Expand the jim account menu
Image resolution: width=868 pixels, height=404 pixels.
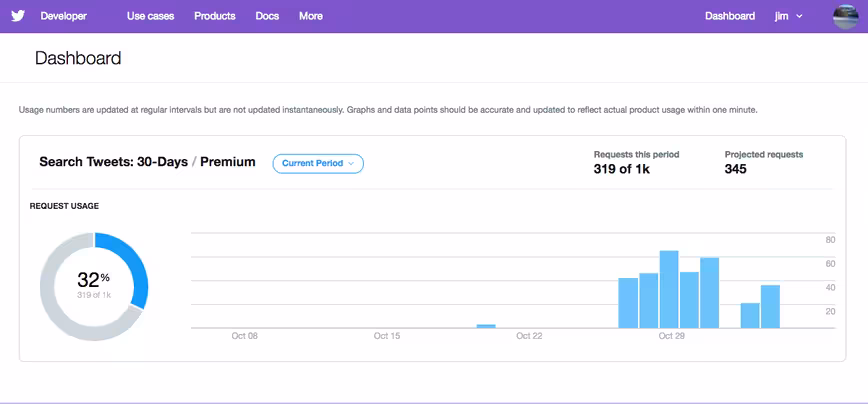(x=788, y=16)
